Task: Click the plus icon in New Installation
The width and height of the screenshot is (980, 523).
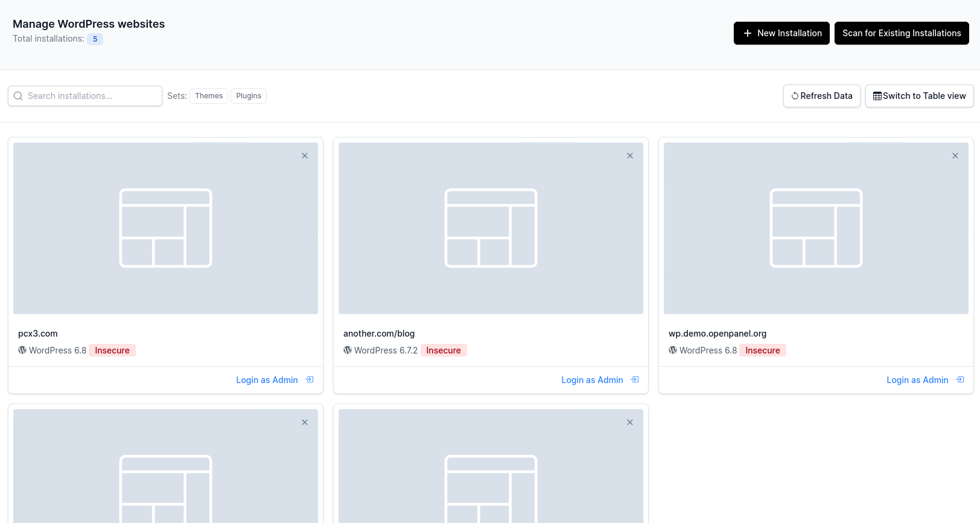Action: coord(748,33)
